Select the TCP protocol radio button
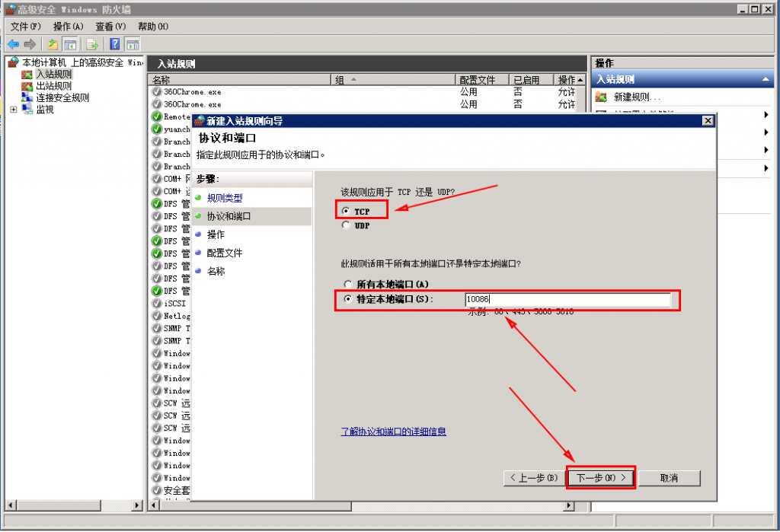 pos(347,212)
